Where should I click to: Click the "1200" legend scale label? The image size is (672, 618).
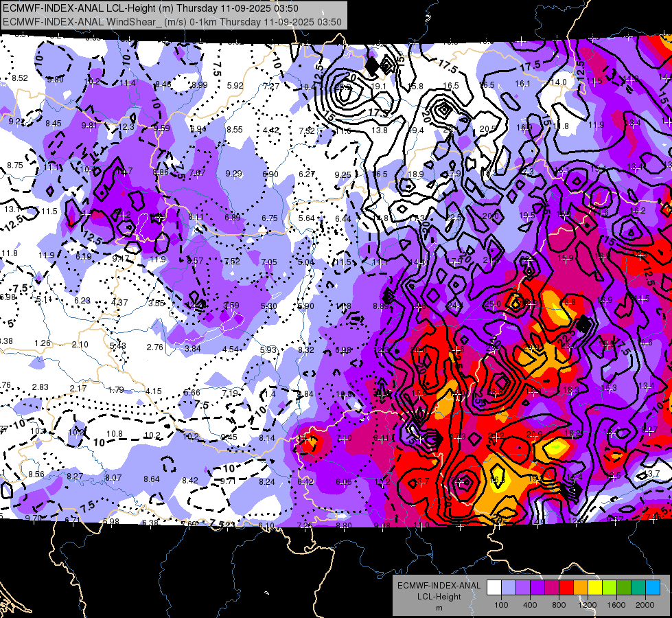point(587,605)
